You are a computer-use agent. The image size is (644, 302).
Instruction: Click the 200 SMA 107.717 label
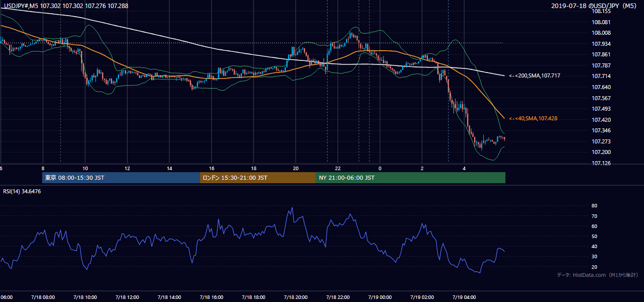click(535, 75)
